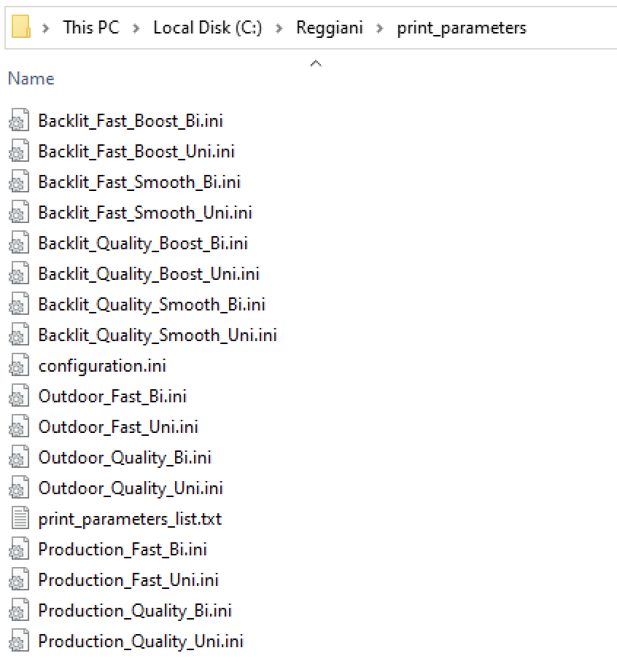Navigate to Local Disk (C:) breadcrumb
Viewport: 617px width, 672px height.
[x=208, y=28]
